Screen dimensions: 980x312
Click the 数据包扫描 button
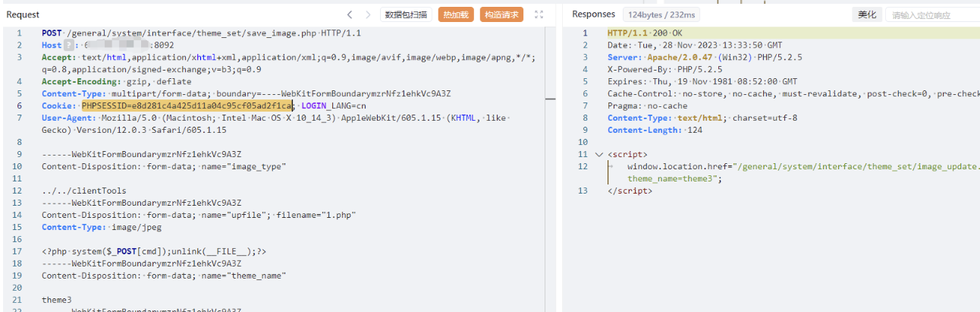tap(406, 14)
